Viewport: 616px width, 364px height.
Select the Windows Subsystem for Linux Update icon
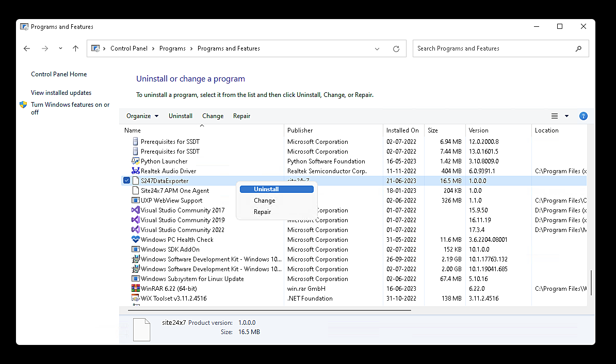pyautogui.click(x=135, y=278)
